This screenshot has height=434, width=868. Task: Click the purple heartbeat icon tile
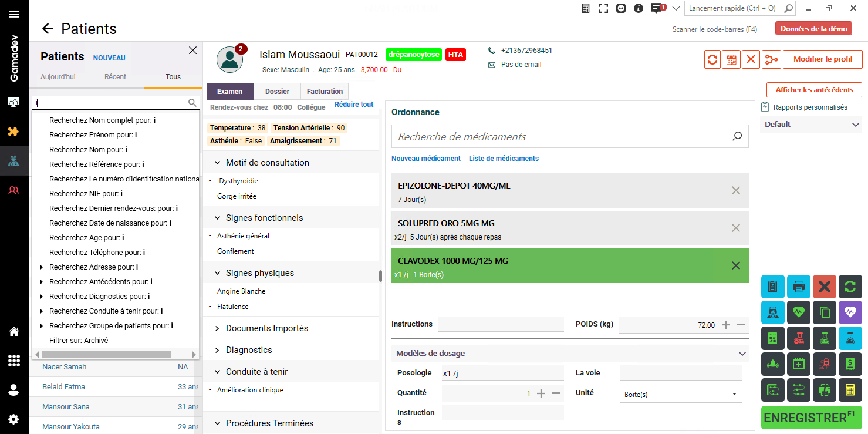click(850, 312)
